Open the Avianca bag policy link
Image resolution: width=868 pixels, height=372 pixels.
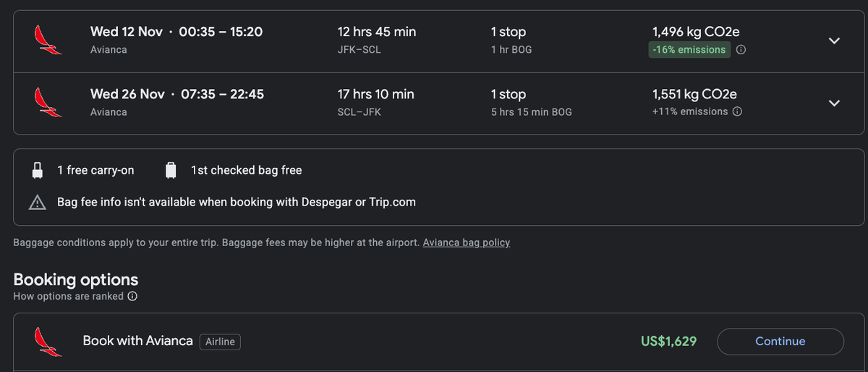[x=467, y=242]
